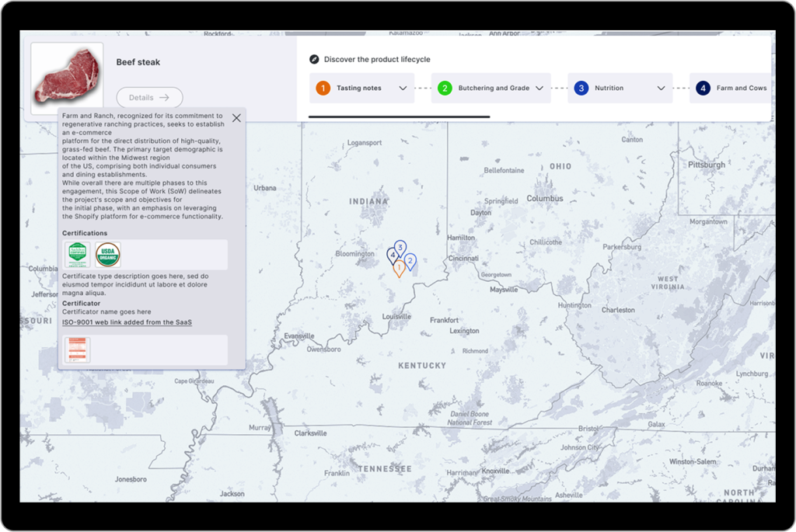Click the Knoxville label on the map
This screenshot has width=796, height=532.
point(495,471)
